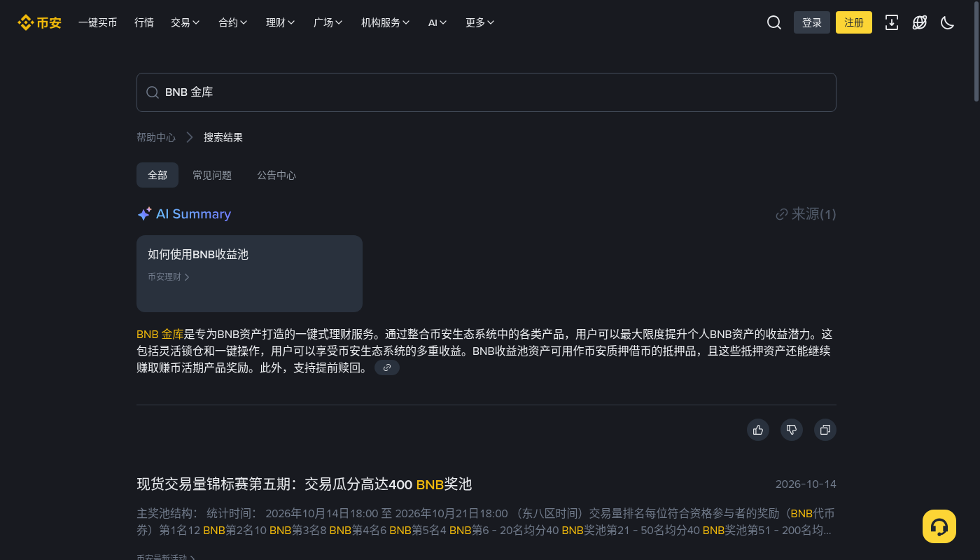Click highlighted BNB 金库 in summary

click(x=160, y=334)
